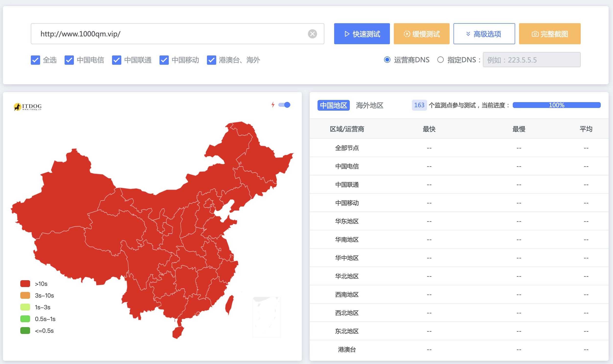
Task: Uncheck the 中国电信 checkbox
Action: coord(69,60)
